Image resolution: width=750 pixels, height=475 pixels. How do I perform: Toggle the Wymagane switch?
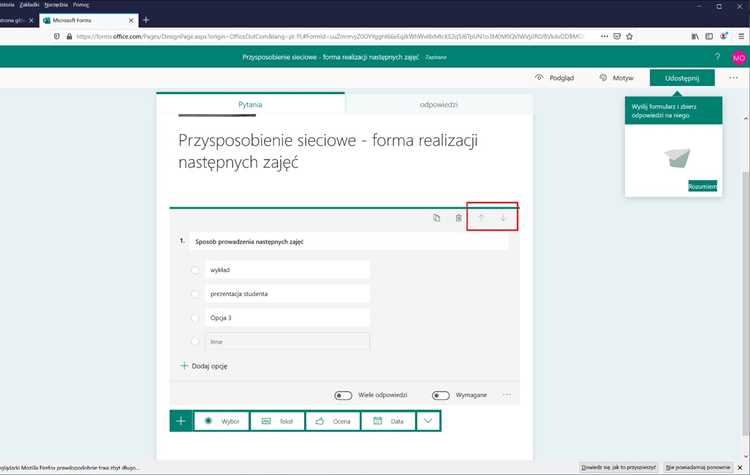[x=441, y=395]
